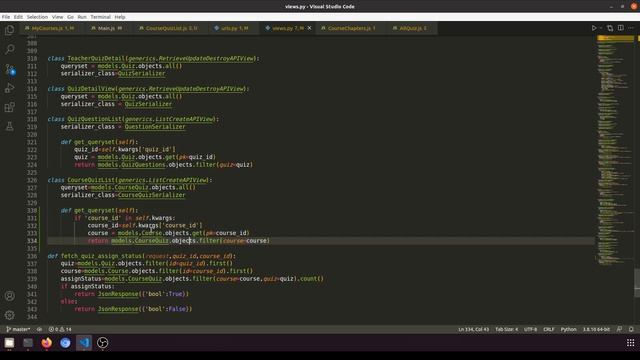Viewport: 640px width, 360px height.
Task: Run the Python file with play button
Action: 594,28
